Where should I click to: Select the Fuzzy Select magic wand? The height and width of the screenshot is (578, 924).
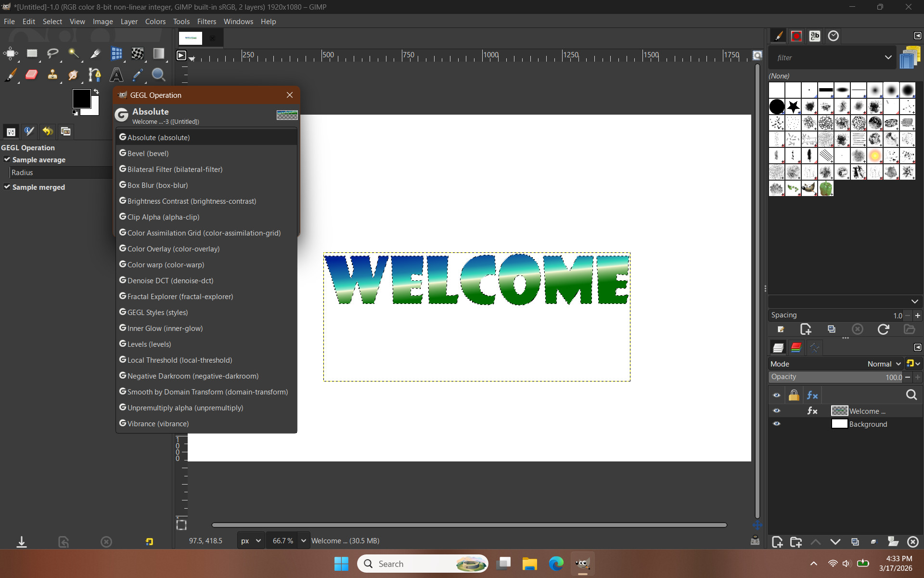pos(74,53)
